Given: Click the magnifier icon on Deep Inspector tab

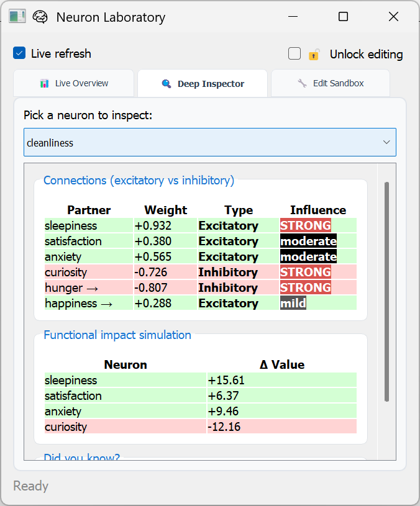Looking at the screenshot, I should (167, 83).
